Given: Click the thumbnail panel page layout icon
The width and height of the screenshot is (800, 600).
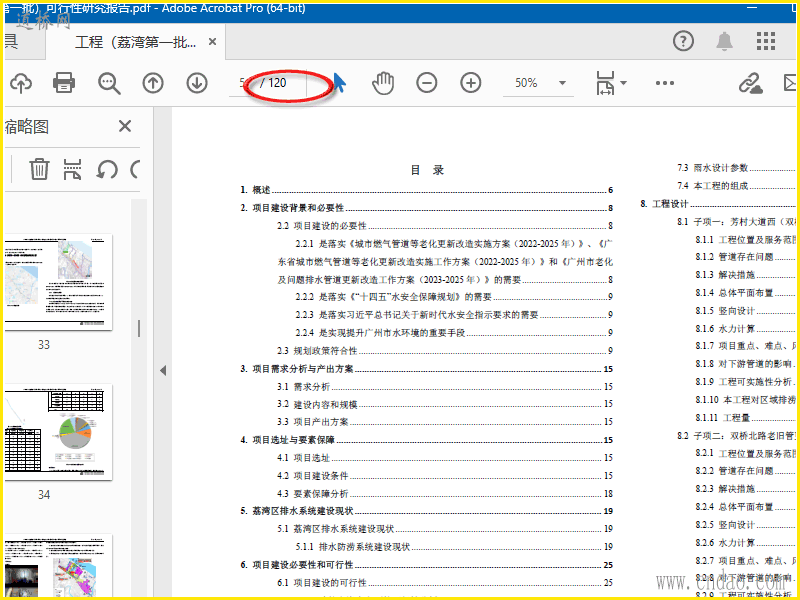Looking at the screenshot, I should tap(72, 169).
